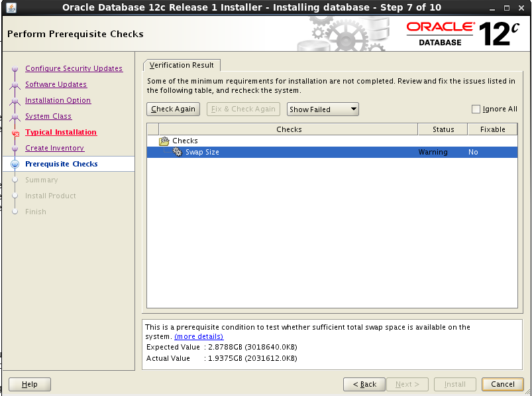Go to Configure Security Updates step
532x396 pixels.
[74, 68]
